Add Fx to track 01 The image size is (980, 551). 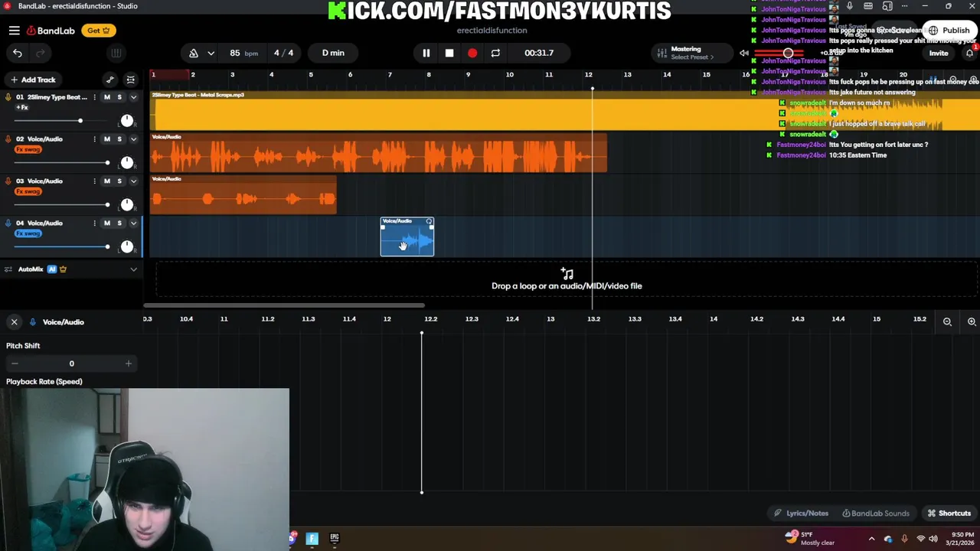(x=22, y=107)
